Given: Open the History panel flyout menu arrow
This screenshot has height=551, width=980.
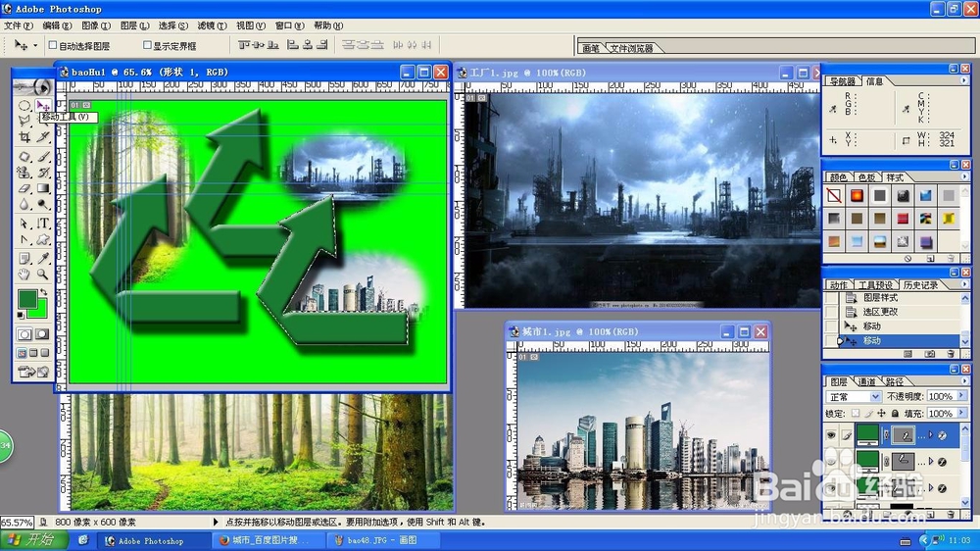Looking at the screenshot, I should (x=963, y=284).
